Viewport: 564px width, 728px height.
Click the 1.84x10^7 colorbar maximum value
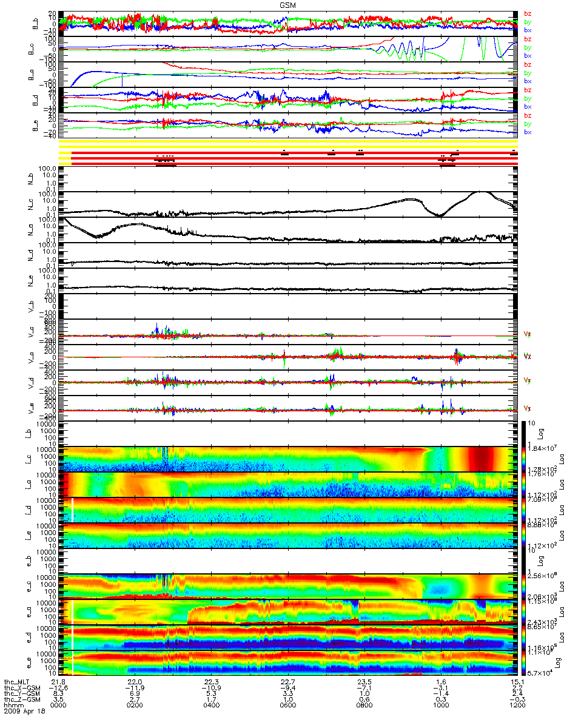click(x=542, y=448)
